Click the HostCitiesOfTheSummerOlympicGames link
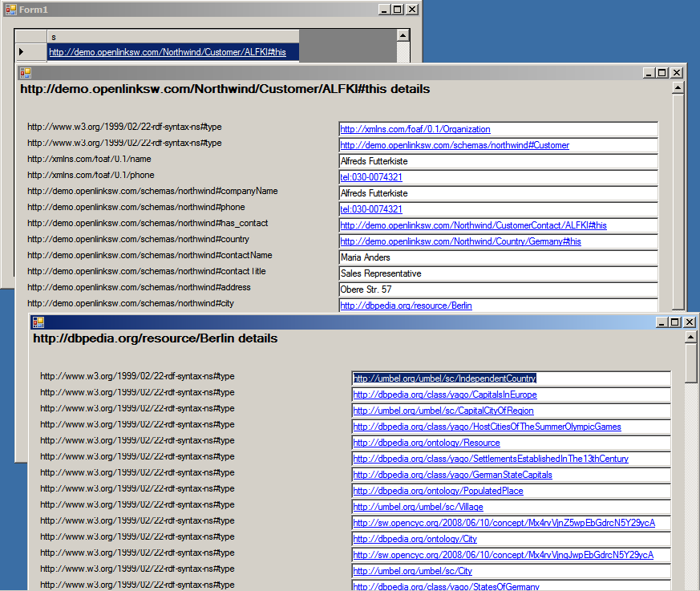Image resolution: width=700 pixels, height=591 pixels. pos(487,427)
